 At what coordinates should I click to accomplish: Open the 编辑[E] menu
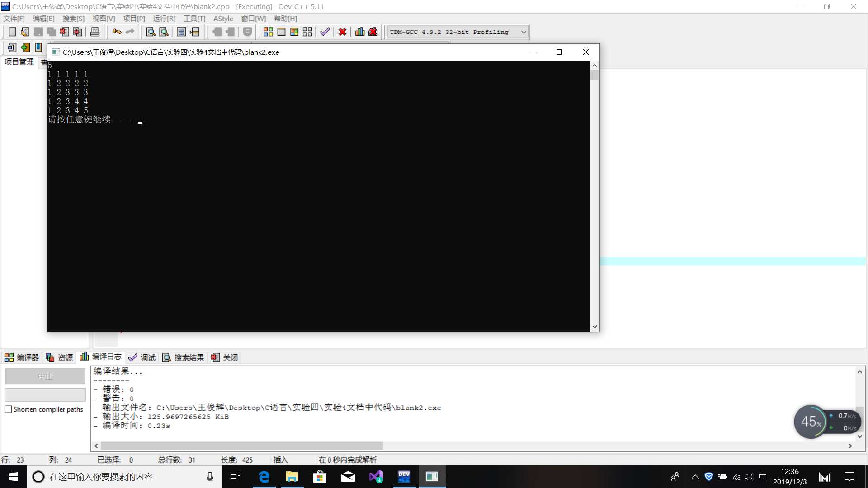coord(43,19)
